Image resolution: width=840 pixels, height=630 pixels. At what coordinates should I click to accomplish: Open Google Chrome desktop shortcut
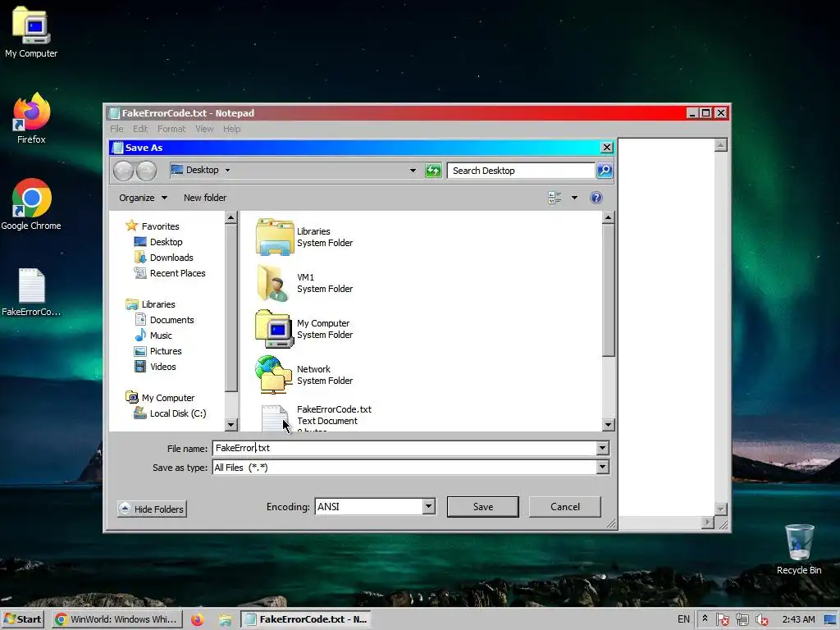coord(31,199)
